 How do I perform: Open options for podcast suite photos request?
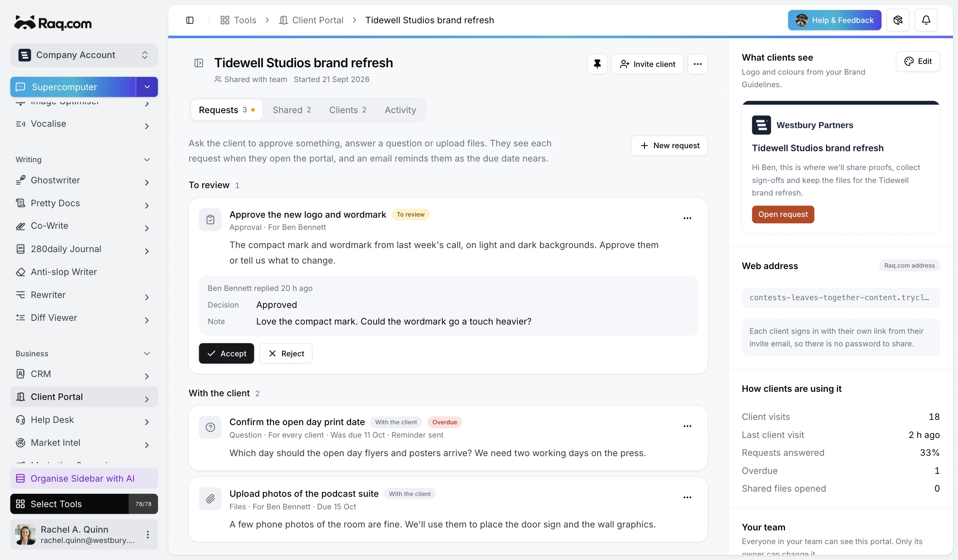click(687, 498)
